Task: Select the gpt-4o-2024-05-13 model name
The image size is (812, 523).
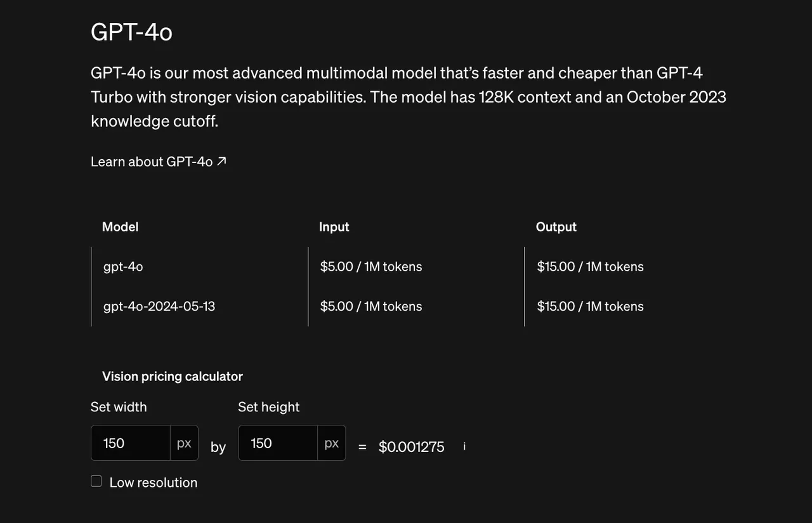Action: pyautogui.click(x=159, y=306)
